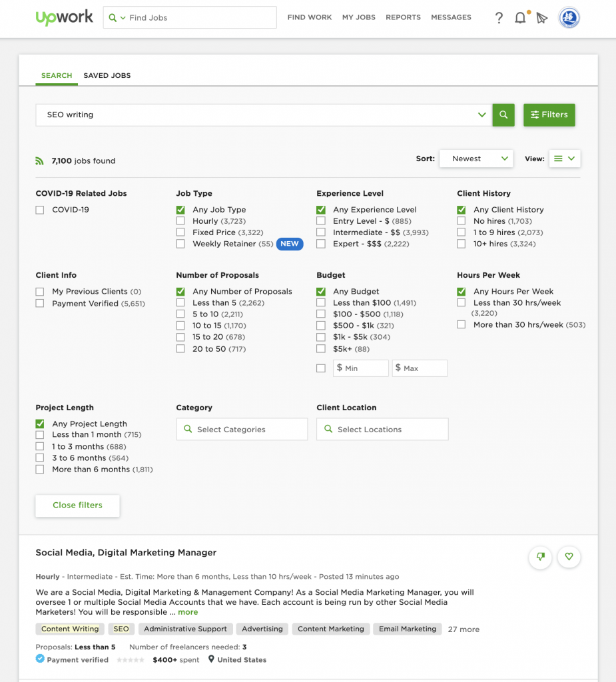Show 27 more skills
The height and width of the screenshot is (682, 616).
[x=463, y=629]
